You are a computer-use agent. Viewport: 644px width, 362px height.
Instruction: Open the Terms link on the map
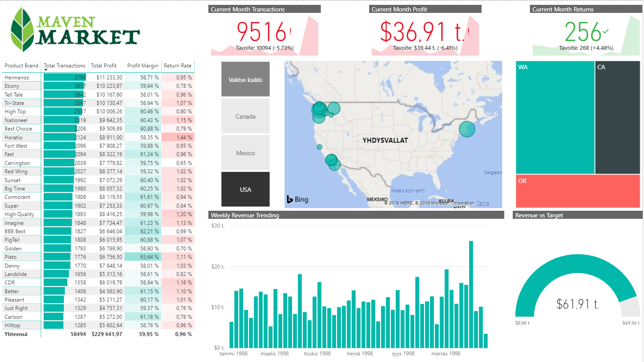483,203
